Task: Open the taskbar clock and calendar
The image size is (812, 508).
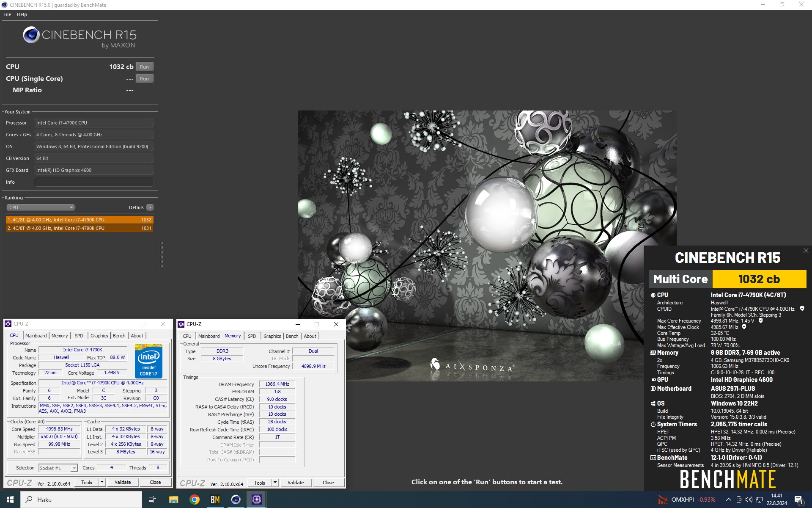Action: (x=776, y=500)
